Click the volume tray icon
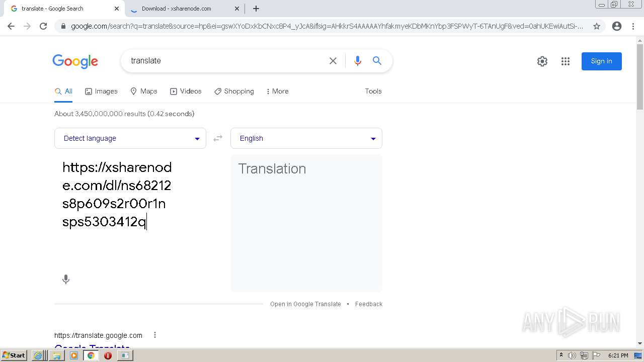 coord(572,355)
